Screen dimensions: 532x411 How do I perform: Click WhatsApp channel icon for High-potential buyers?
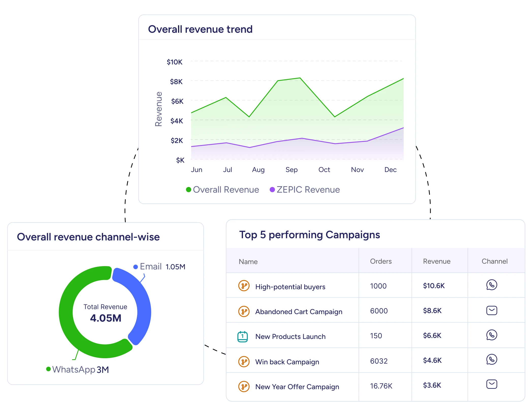(x=492, y=285)
